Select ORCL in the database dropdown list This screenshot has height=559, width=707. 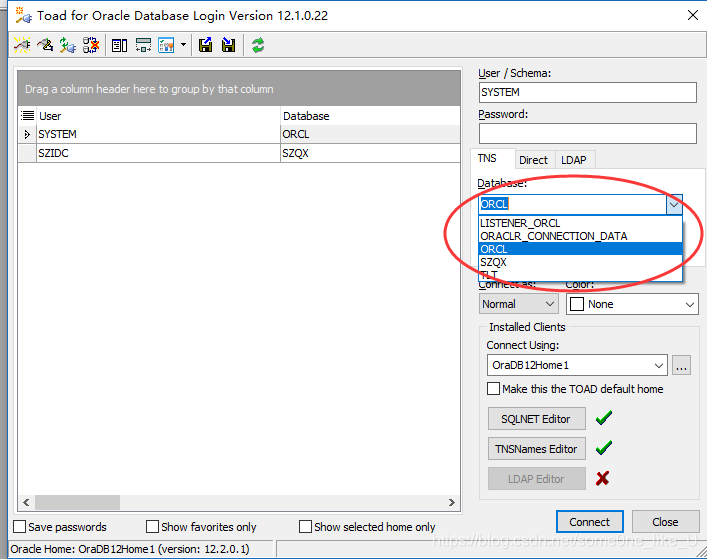pyautogui.click(x=580, y=249)
